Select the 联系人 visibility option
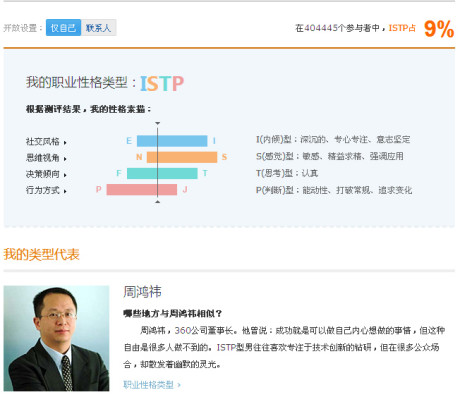Viewport: 460px width, 397px height. (98, 28)
